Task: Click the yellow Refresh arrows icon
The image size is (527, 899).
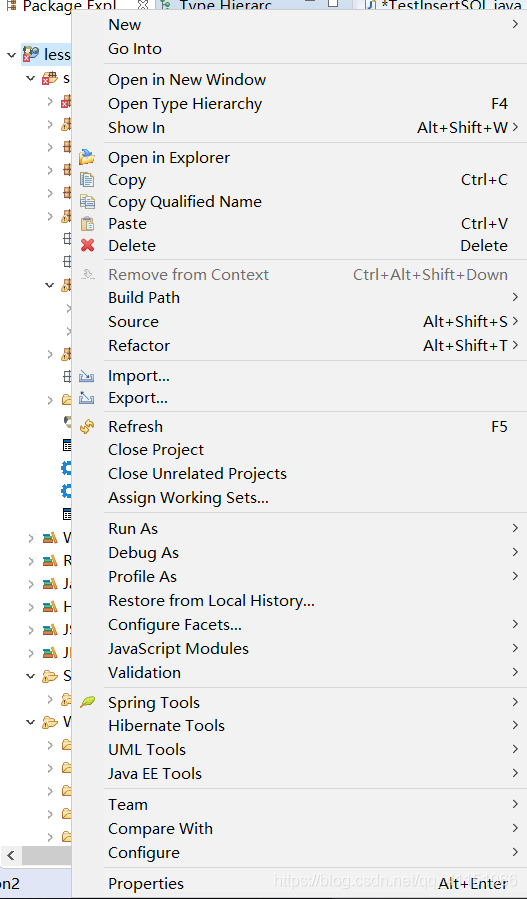Action: tap(87, 427)
